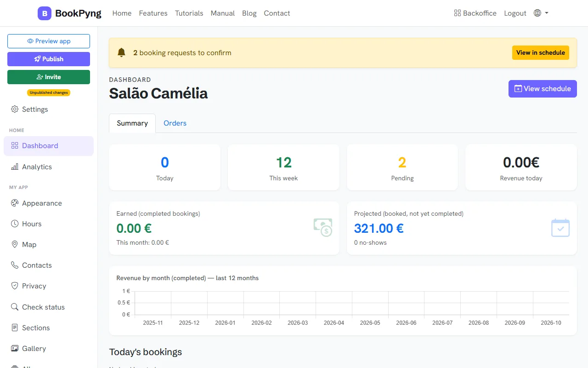Image resolution: width=588 pixels, height=368 pixels.
Task: Click This month: 0.00 € text
Action: click(x=142, y=242)
